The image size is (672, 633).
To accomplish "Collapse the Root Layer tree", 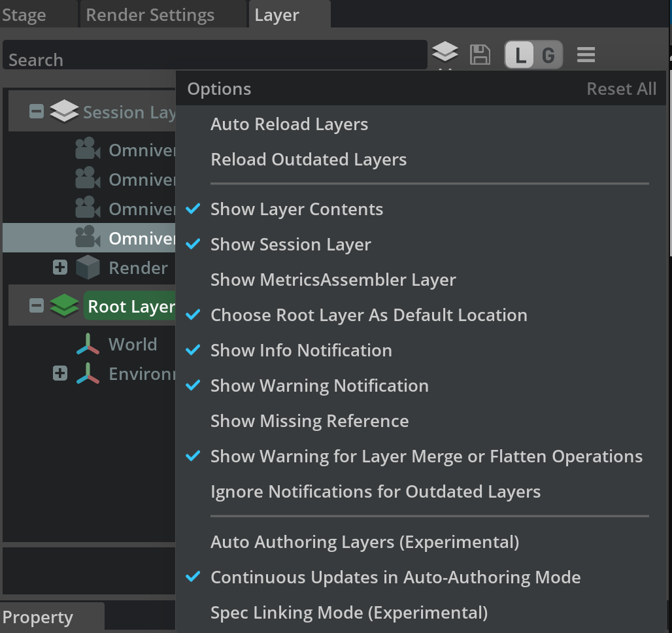I will point(37,306).
